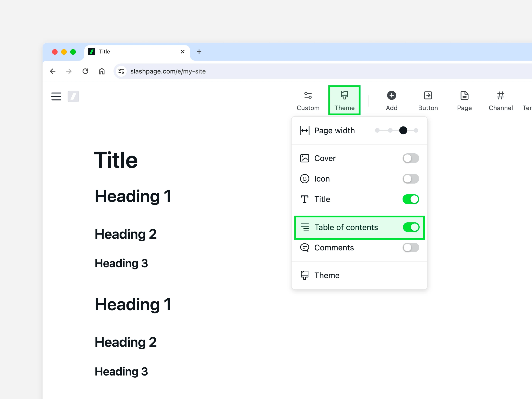
Task: Click the first Heading 2 text
Action: (x=126, y=234)
